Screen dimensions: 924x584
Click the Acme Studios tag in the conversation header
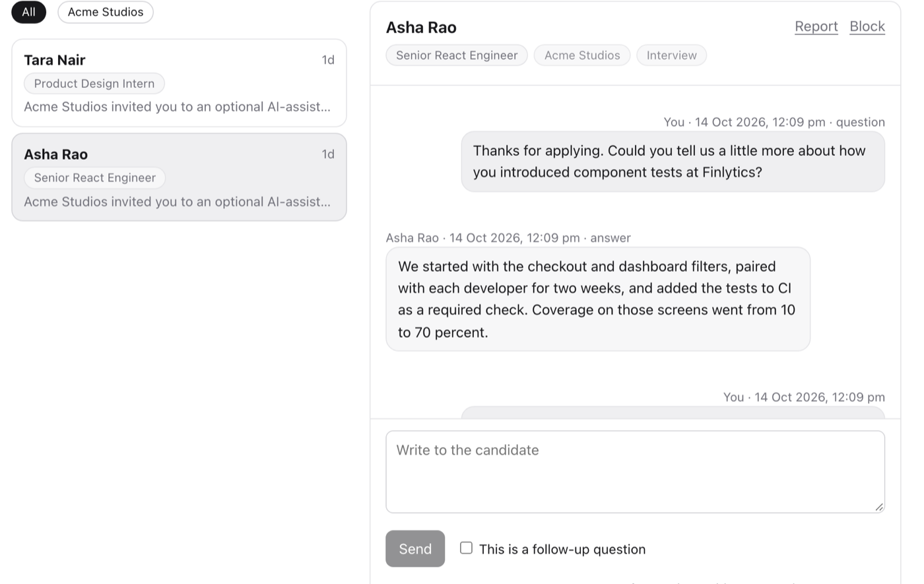tap(582, 55)
